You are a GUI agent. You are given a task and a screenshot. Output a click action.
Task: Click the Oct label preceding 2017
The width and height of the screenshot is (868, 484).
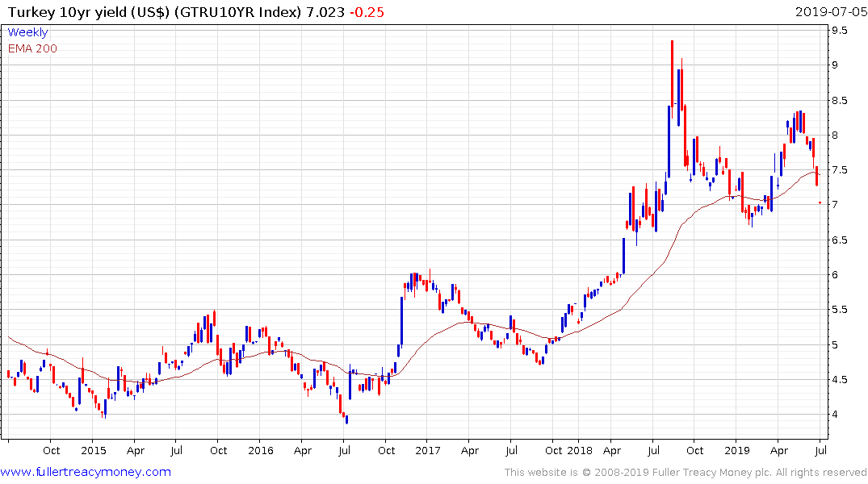click(x=387, y=450)
